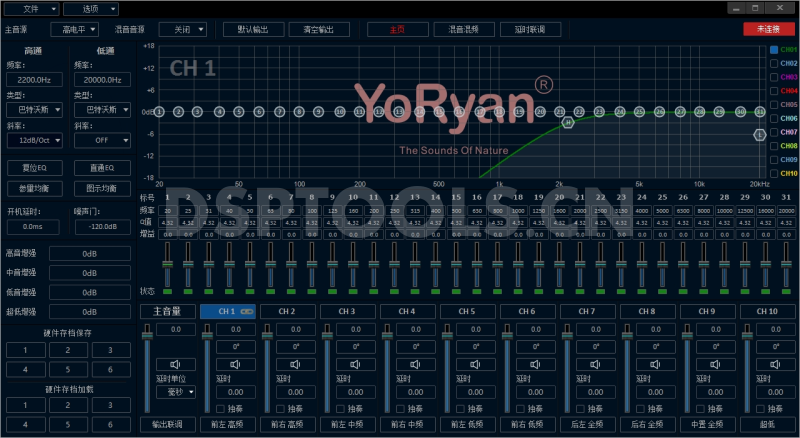Check the CH02 curve checkbox
The image size is (800, 438).
click(x=774, y=64)
